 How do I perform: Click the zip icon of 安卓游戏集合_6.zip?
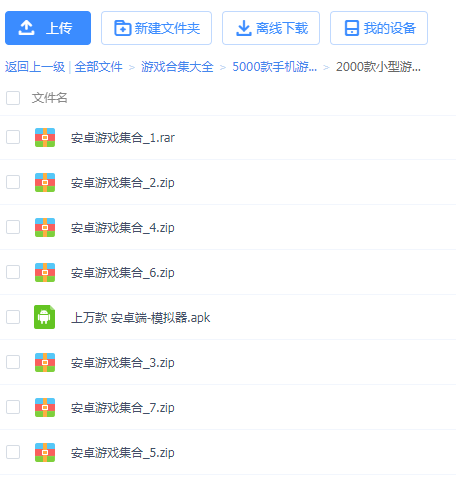[x=45, y=272]
